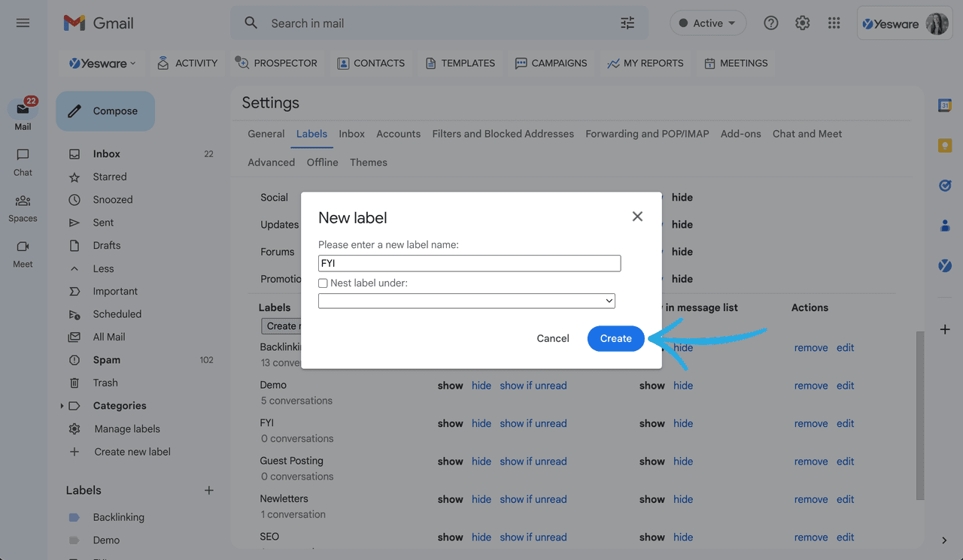Image resolution: width=963 pixels, height=560 pixels.
Task: Set FYI label to show if unread
Action: coord(533,423)
